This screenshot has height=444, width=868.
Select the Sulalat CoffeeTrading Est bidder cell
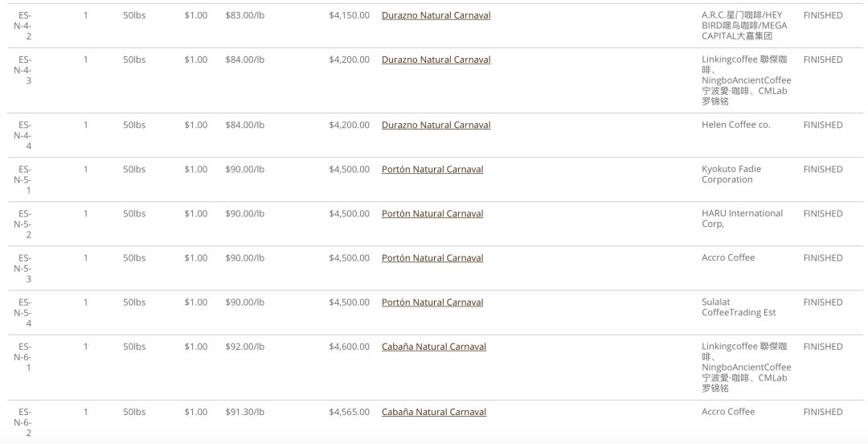pyautogui.click(x=739, y=307)
